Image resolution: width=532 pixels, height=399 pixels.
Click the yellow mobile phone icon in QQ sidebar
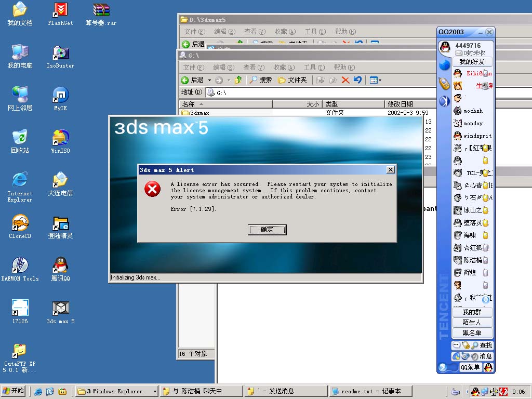click(x=444, y=84)
